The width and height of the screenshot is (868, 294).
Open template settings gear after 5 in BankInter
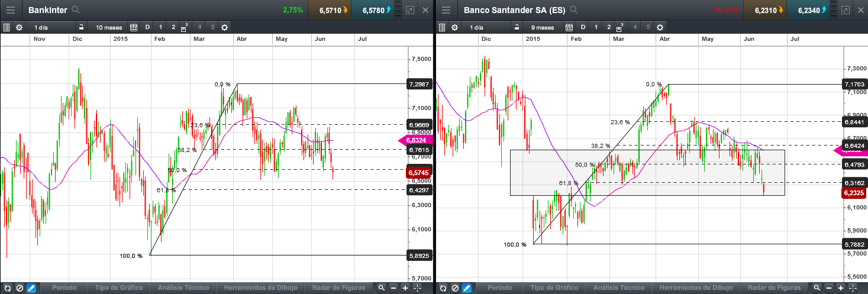point(224,27)
